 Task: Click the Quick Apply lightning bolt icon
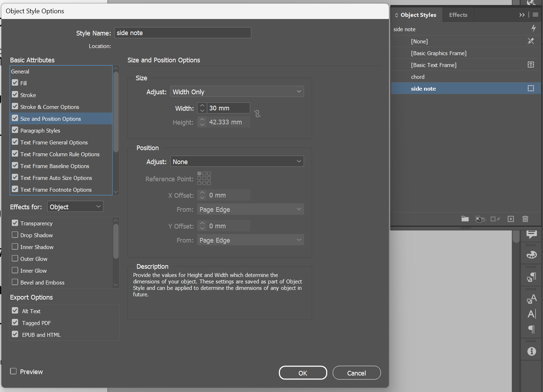pyautogui.click(x=533, y=28)
